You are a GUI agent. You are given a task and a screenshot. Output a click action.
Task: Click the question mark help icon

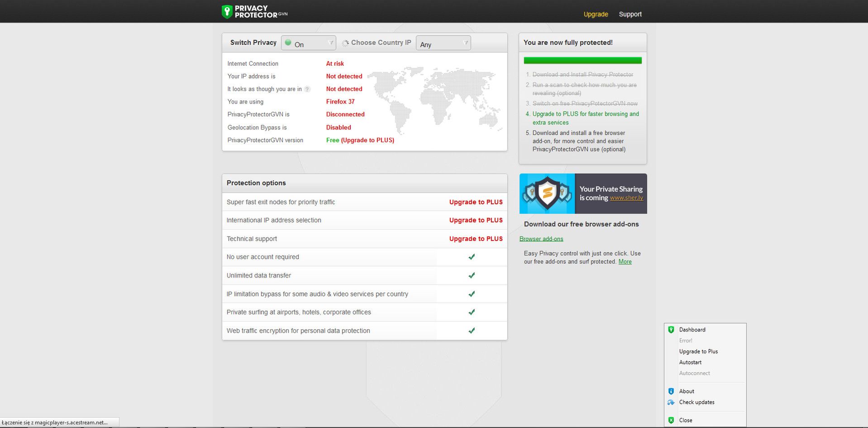308,89
